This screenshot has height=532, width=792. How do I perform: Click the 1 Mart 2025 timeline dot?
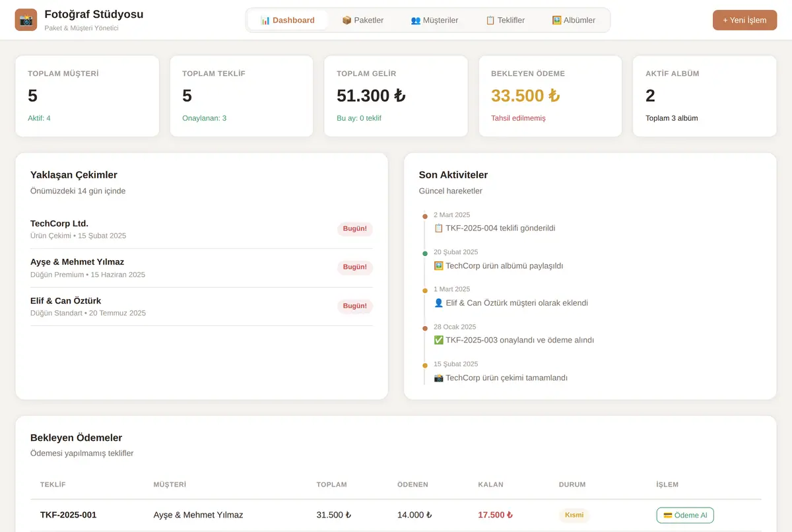pos(425,290)
